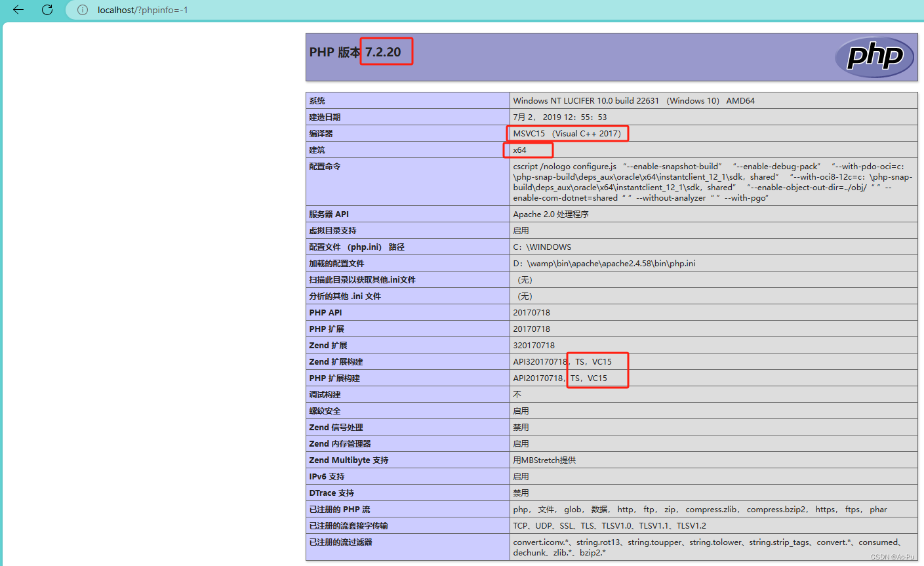Click the PHP logo image
Viewport: 924px width, 566px height.
click(x=874, y=57)
